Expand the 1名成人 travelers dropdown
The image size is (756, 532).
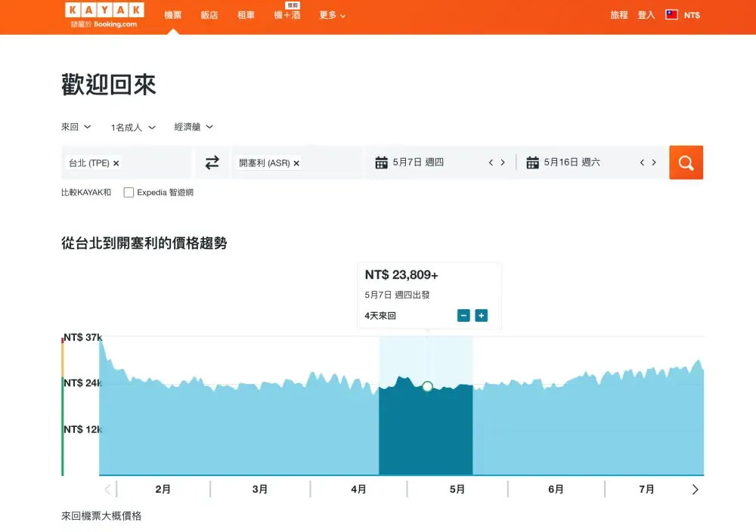[x=132, y=127]
